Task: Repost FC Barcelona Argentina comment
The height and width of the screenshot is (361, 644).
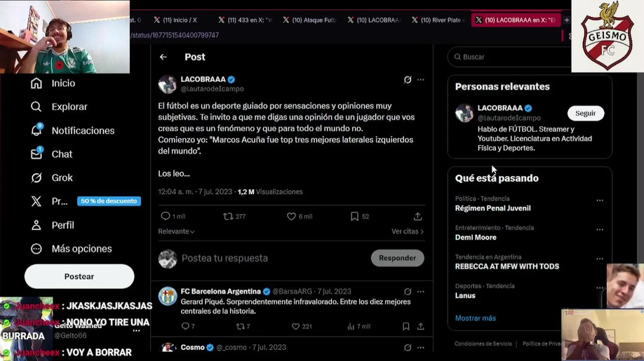Action: pos(240,326)
